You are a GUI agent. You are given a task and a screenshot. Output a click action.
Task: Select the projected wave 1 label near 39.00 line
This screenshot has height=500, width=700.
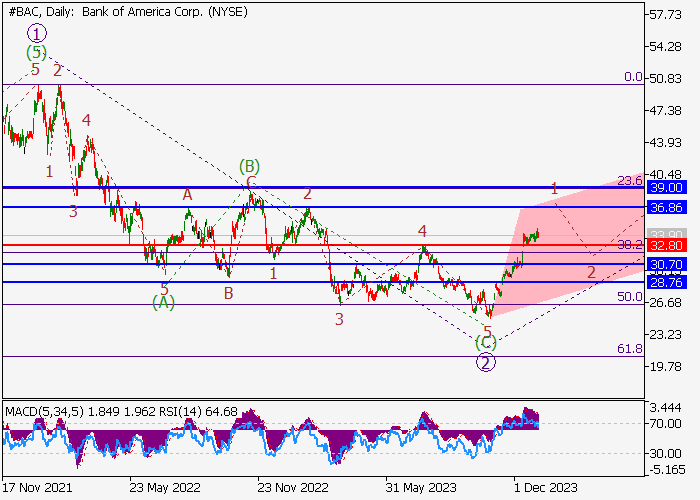point(554,188)
